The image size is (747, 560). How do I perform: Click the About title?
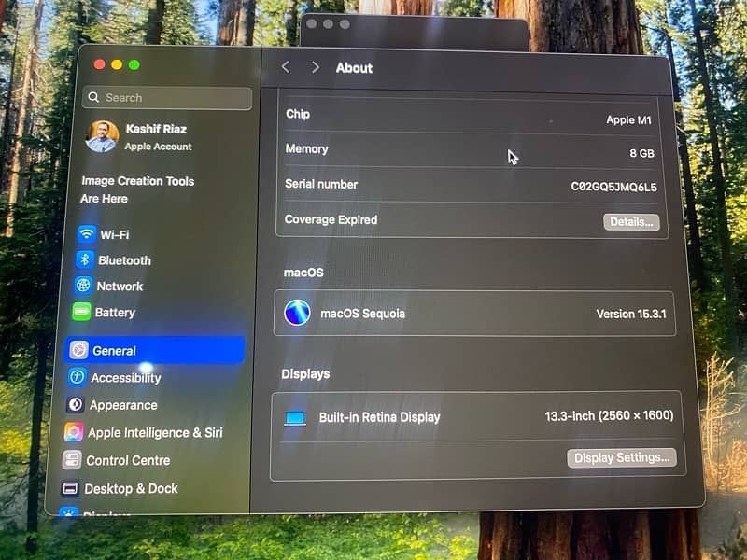pos(354,68)
